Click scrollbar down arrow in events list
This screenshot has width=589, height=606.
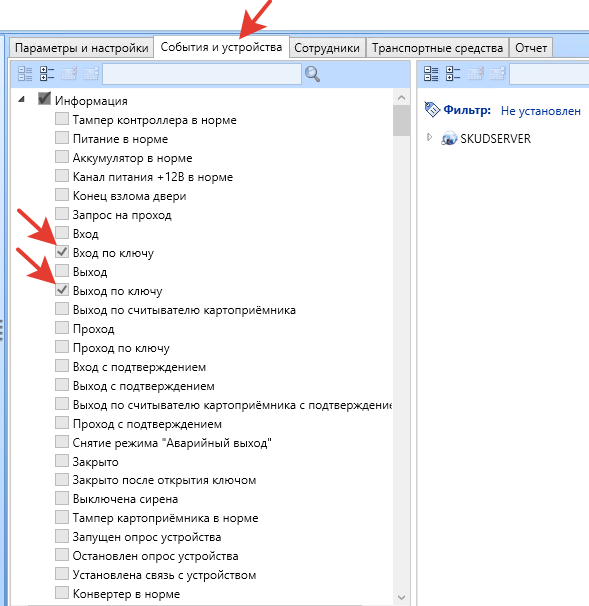tap(402, 597)
